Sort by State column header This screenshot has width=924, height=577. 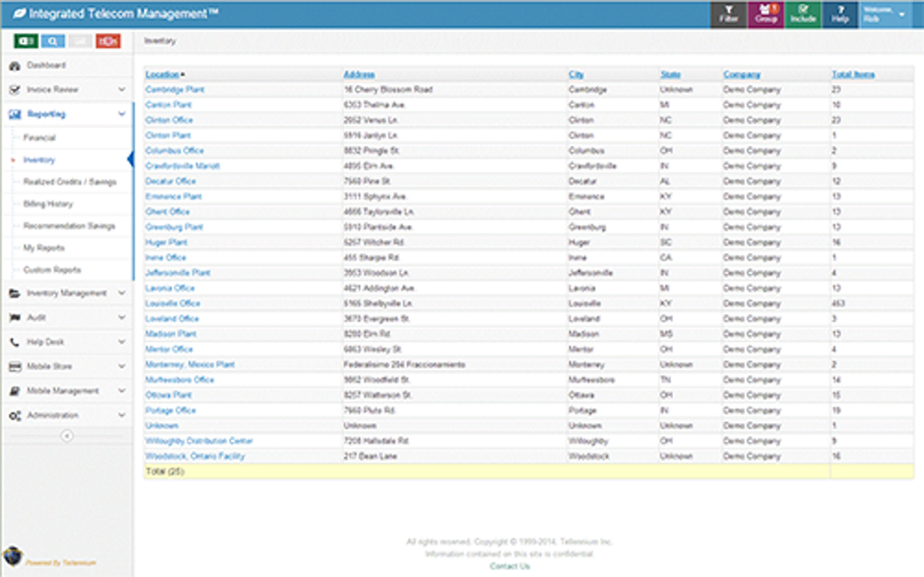670,75
